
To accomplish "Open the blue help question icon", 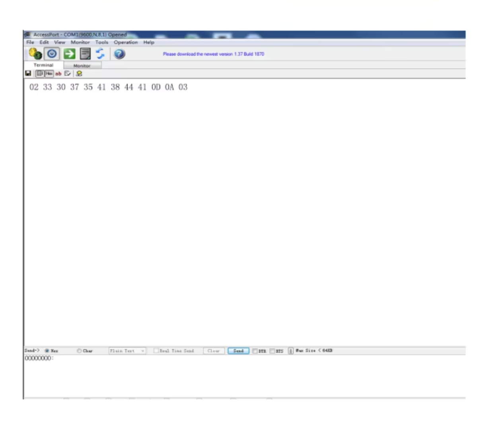I will (x=119, y=54).
